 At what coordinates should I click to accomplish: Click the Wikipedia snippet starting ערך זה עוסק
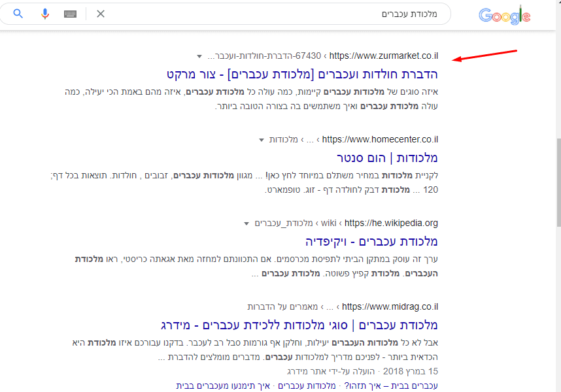(x=256, y=266)
